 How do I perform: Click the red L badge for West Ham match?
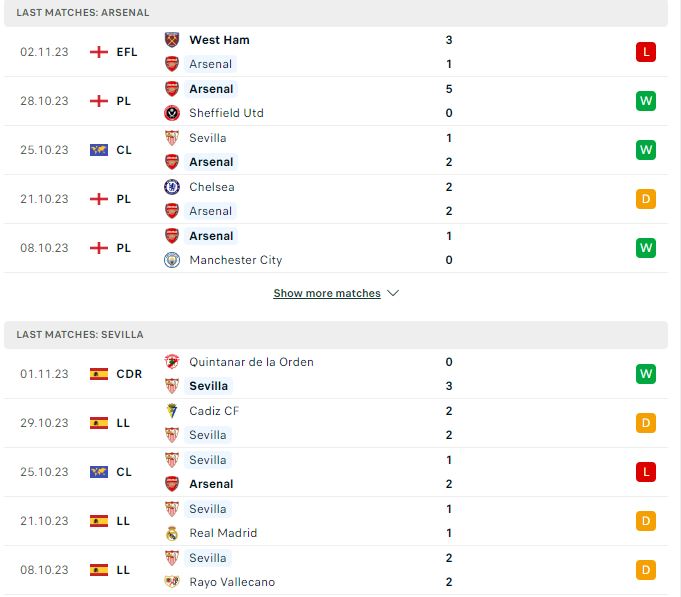(x=645, y=52)
